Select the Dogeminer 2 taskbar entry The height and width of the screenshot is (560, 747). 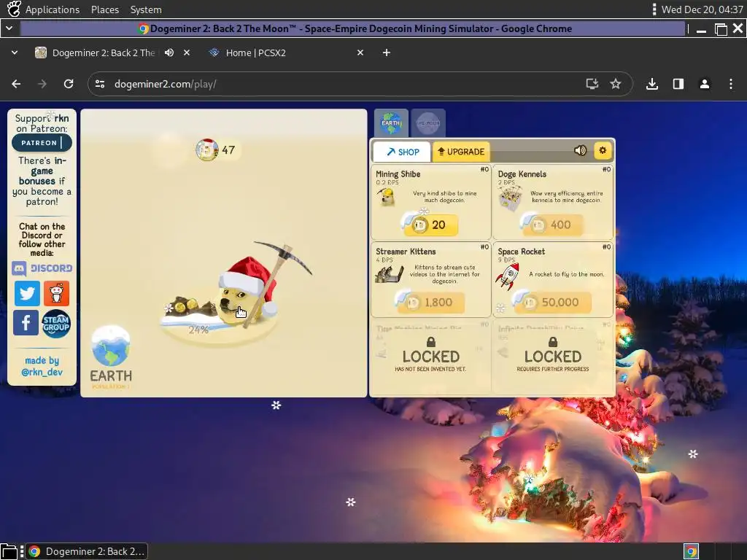[x=87, y=551]
